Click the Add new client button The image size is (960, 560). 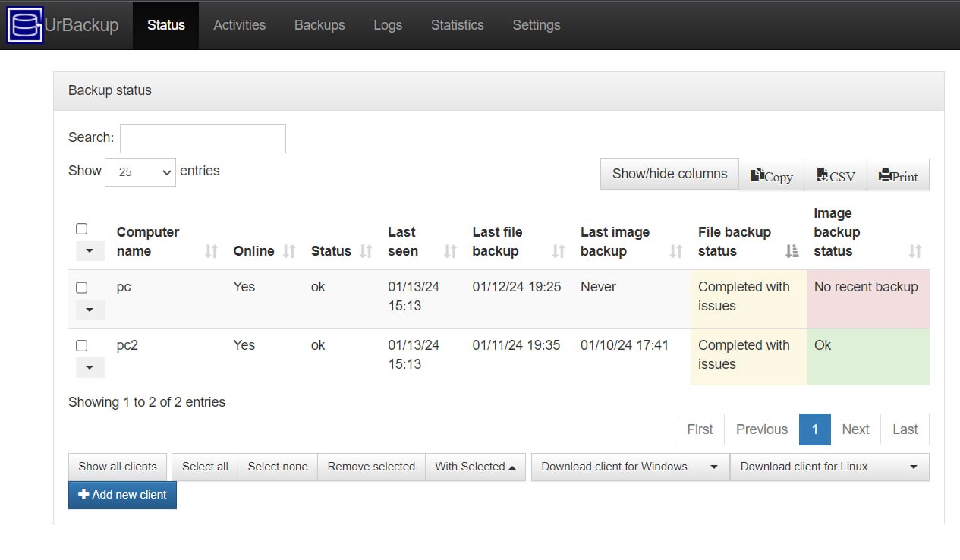tap(122, 495)
